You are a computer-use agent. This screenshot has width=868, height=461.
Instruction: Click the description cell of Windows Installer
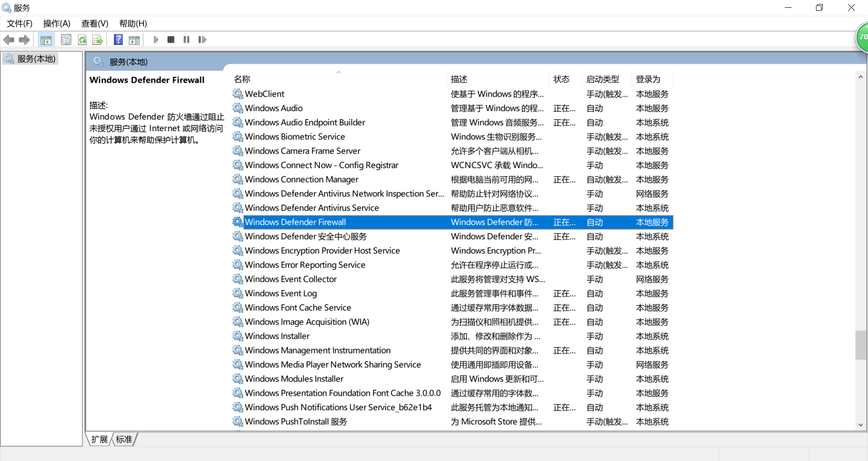click(495, 336)
